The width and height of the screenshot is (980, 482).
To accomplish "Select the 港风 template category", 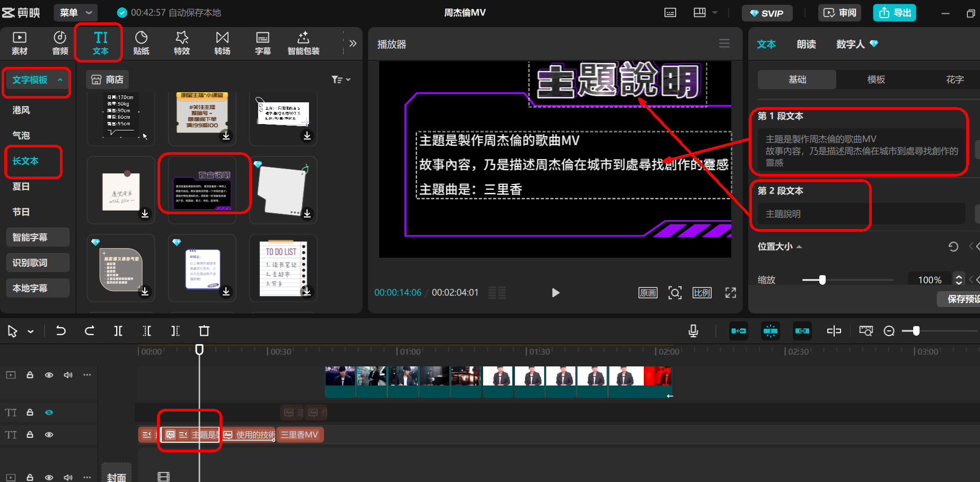I will (21, 110).
